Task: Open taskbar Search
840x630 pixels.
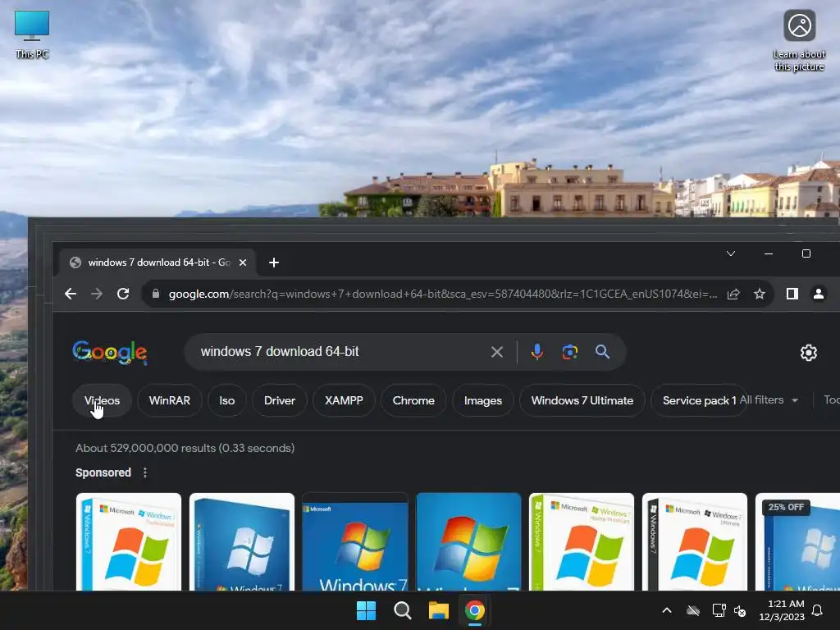Action: coord(402,610)
